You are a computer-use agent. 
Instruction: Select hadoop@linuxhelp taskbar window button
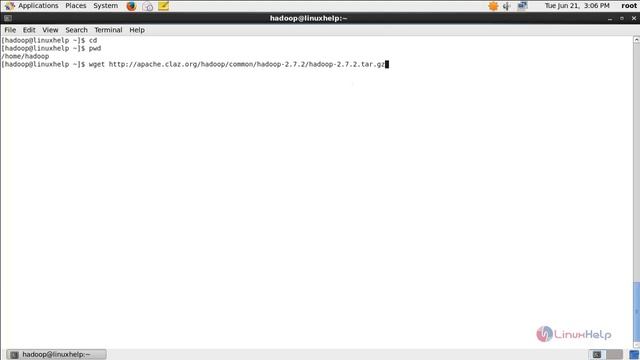[x=57, y=354]
